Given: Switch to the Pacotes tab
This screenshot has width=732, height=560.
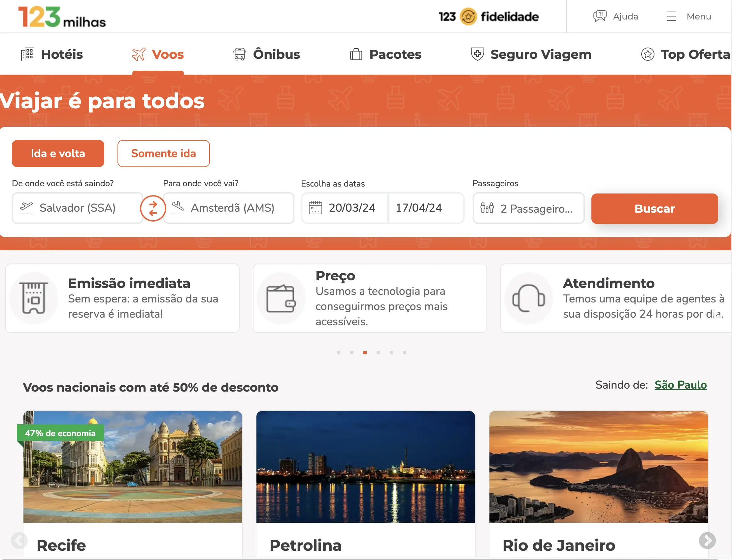Looking at the screenshot, I should tap(385, 54).
